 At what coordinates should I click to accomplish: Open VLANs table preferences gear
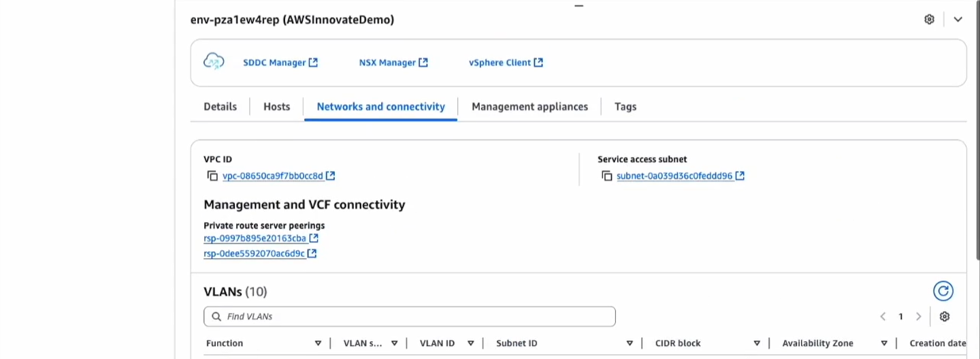point(945,317)
